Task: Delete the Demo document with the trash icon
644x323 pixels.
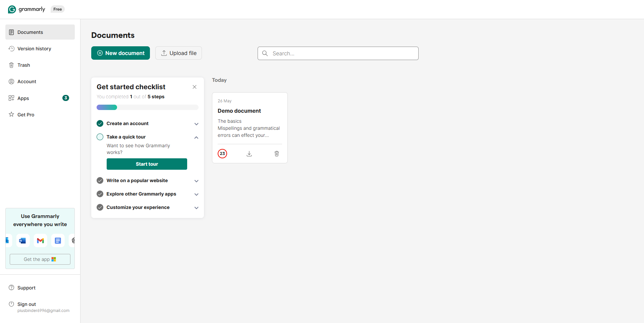Action: (277, 154)
